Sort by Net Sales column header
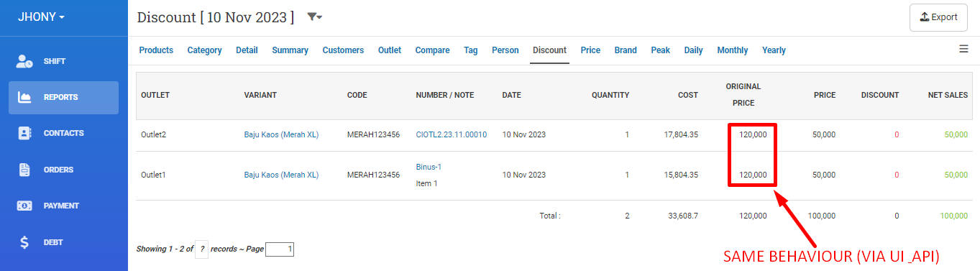This screenshot has width=980, height=271. tap(948, 95)
